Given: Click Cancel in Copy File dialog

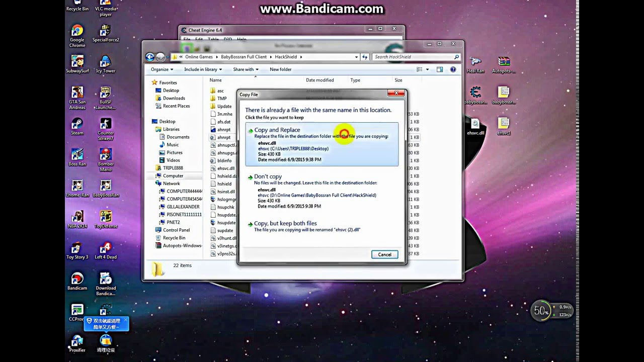Looking at the screenshot, I should [x=384, y=254].
